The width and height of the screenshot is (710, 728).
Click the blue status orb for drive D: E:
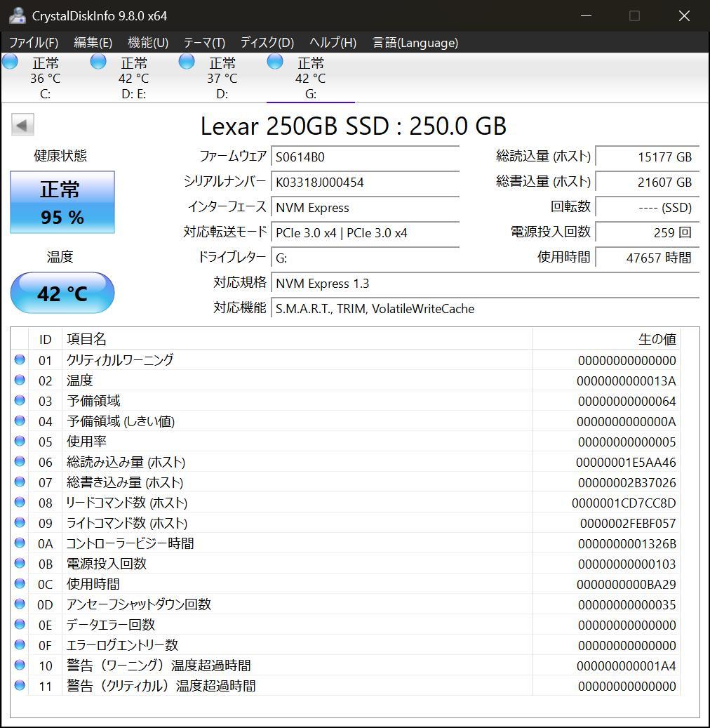pyautogui.click(x=98, y=61)
